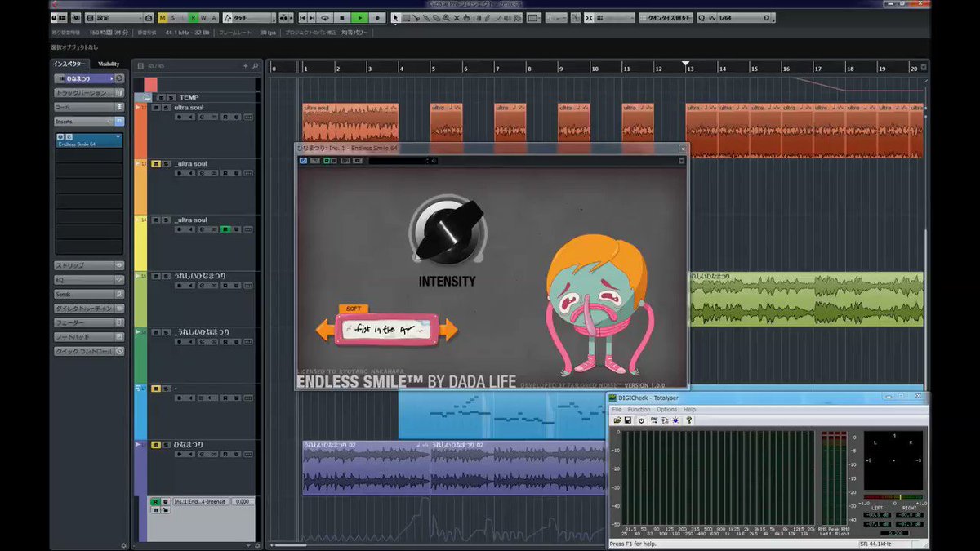Toggle global Mute M button in toolbar
This screenshot has width=980, height=551.
(x=163, y=17)
